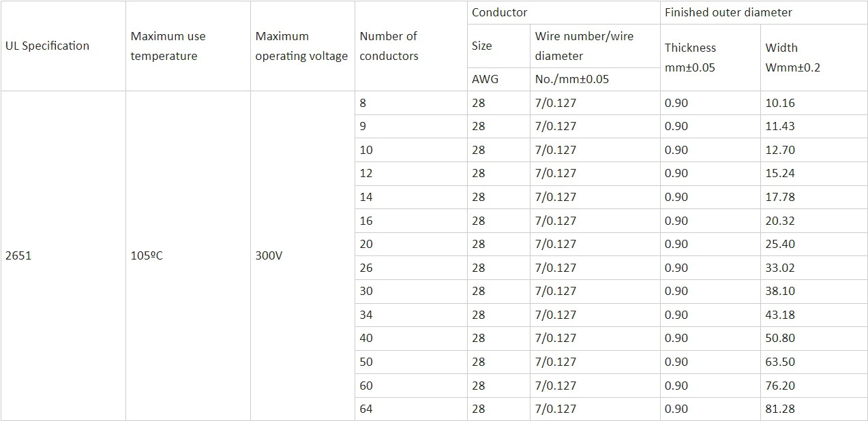
Task: Click the Wire number/wire diameter header
Action: (x=584, y=46)
